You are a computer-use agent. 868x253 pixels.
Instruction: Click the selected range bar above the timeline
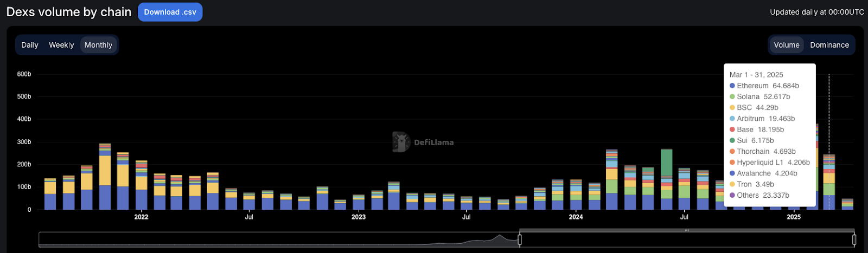point(687,230)
